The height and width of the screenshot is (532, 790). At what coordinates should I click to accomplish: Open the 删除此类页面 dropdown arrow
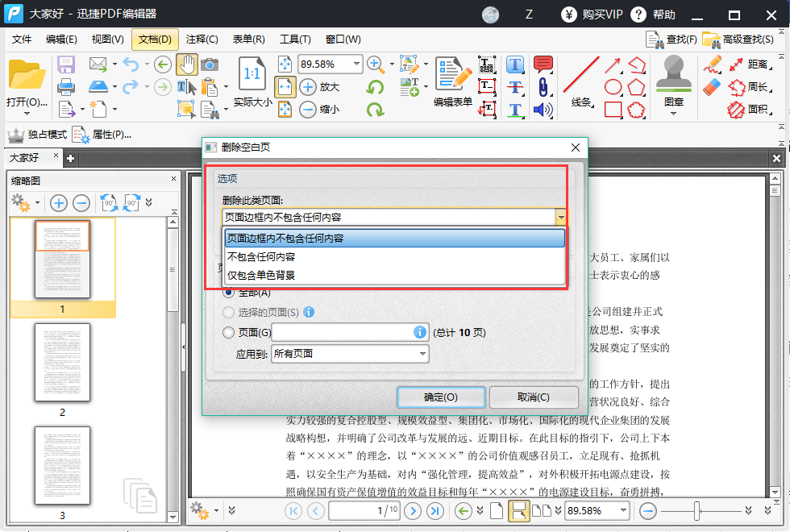click(x=560, y=217)
